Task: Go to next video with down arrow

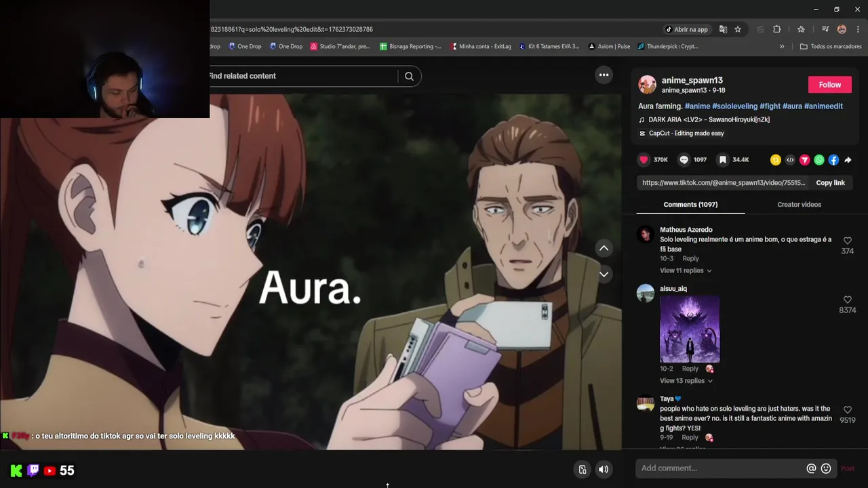Action: click(604, 274)
